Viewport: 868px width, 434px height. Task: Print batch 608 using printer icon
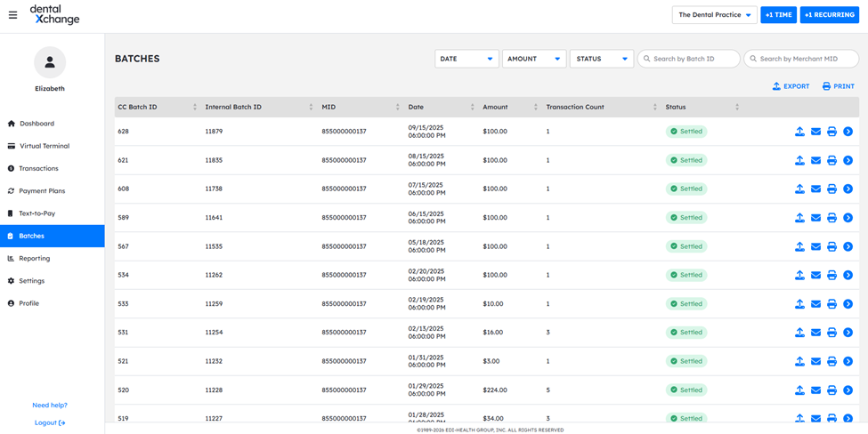tap(831, 189)
